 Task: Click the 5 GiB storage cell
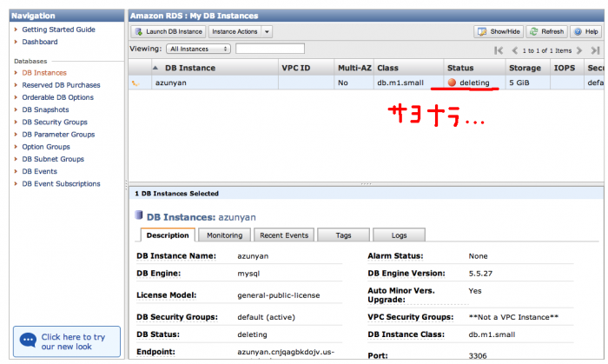tap(519, 83)
